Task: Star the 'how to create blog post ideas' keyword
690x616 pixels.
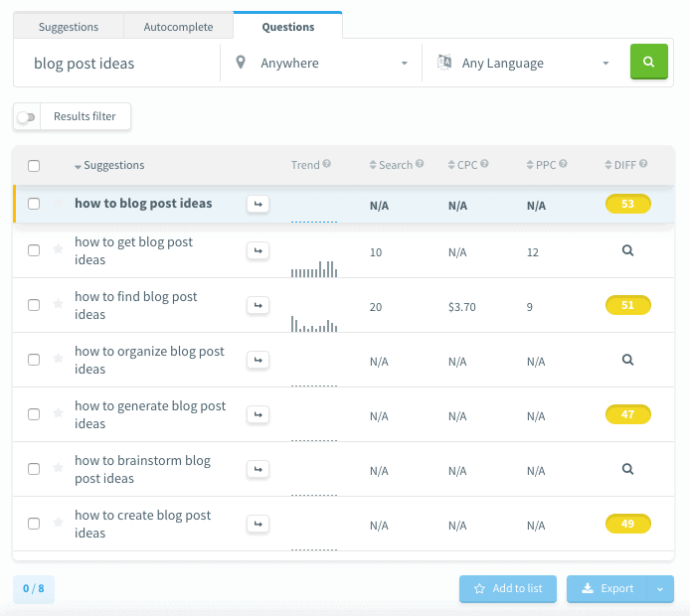Action: [x=58, y=523]
